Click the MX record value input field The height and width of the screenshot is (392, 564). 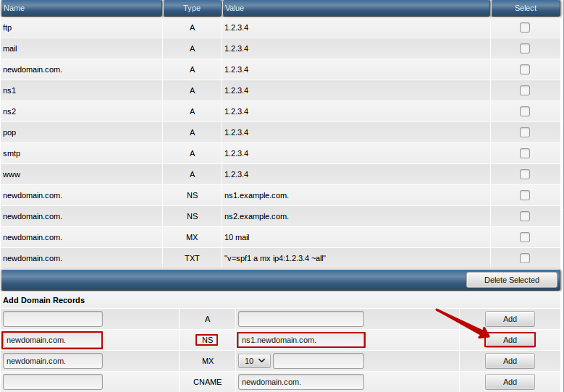(x=319, y=361)
